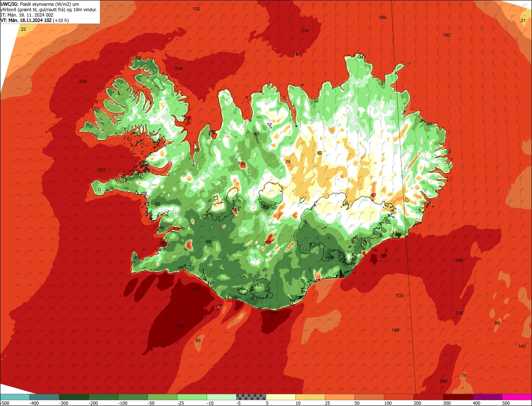Click the value 29 in central Iceland
Image resolution: width=532 pixels, height=406 pixels.
pos(288,161)
